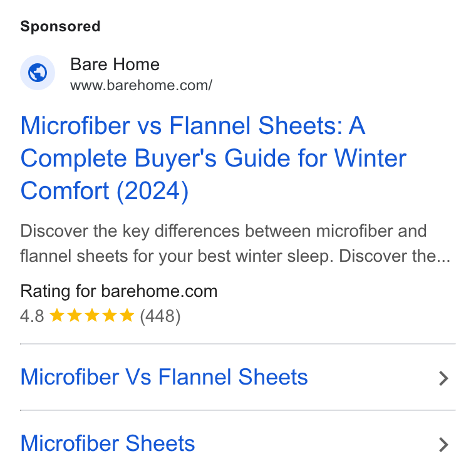Expand chevron beside Microfiber Sheets
Viewport: 476px width, 476px height.
coord(443,445)
